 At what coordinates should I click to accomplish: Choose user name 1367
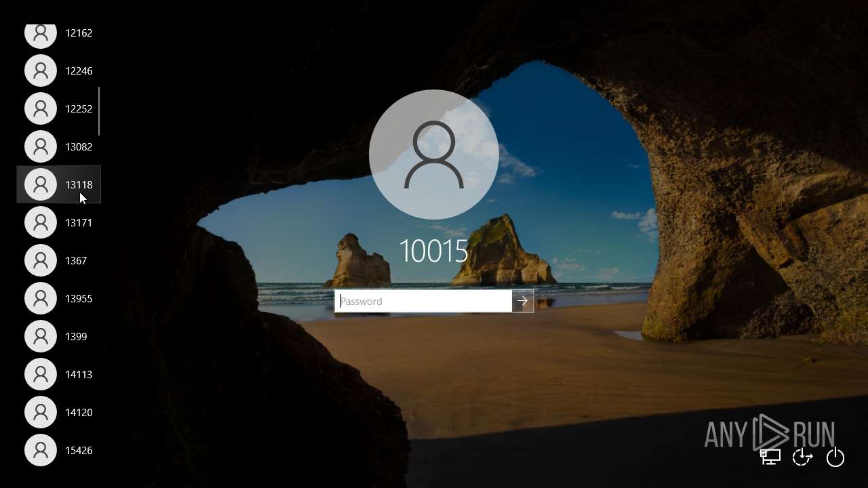coord(76,260)
